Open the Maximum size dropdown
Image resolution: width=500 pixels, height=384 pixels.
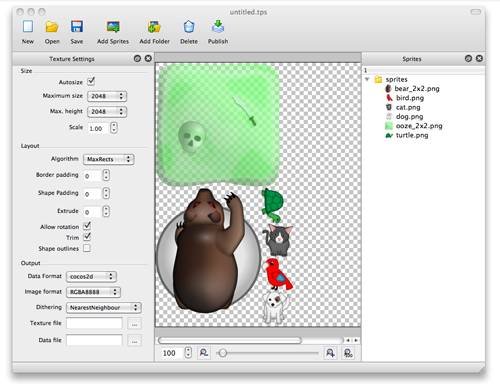tap(107, 96)
